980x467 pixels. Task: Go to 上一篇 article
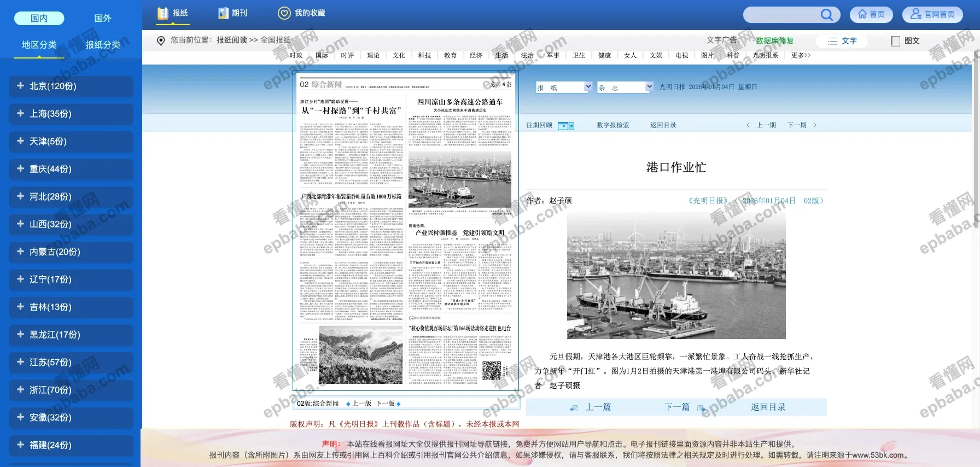598,407
